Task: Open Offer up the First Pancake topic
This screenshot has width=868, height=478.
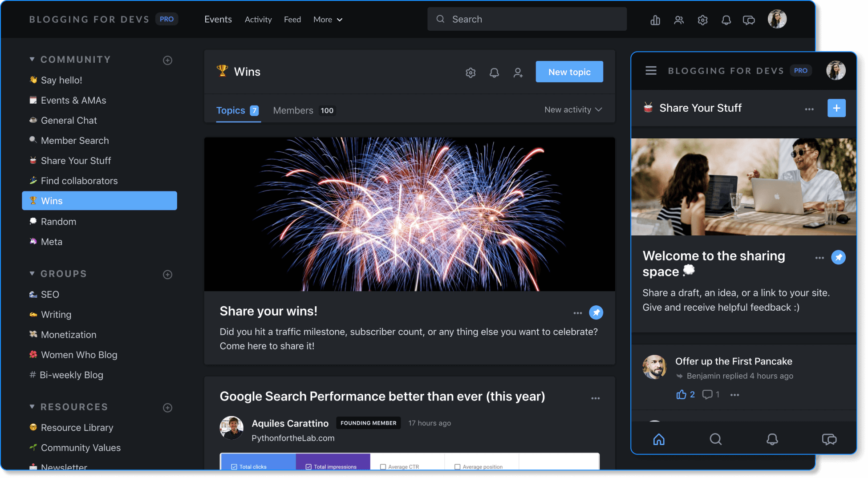Action: (x=734, y=361)
